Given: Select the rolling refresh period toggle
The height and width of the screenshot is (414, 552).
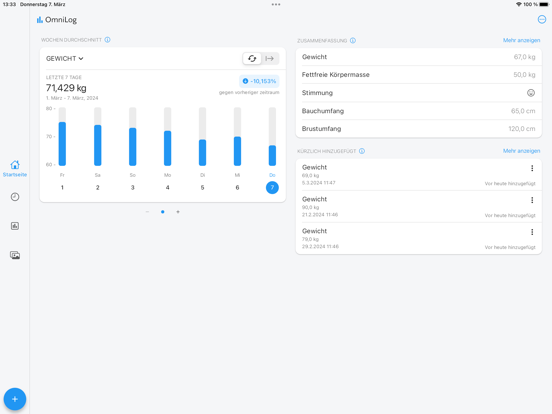Looking at the screenshot, I should pyautogui.click(x=252, y=58).
